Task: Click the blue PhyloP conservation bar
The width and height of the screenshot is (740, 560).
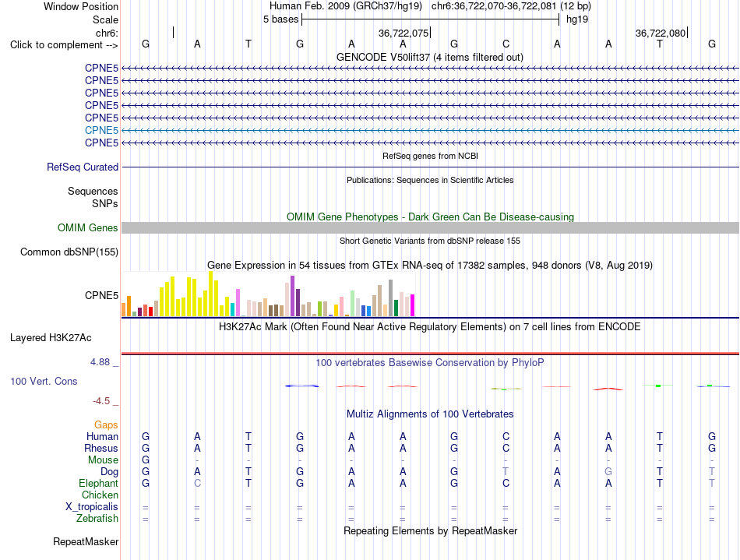Action: [x=302, y=386]
